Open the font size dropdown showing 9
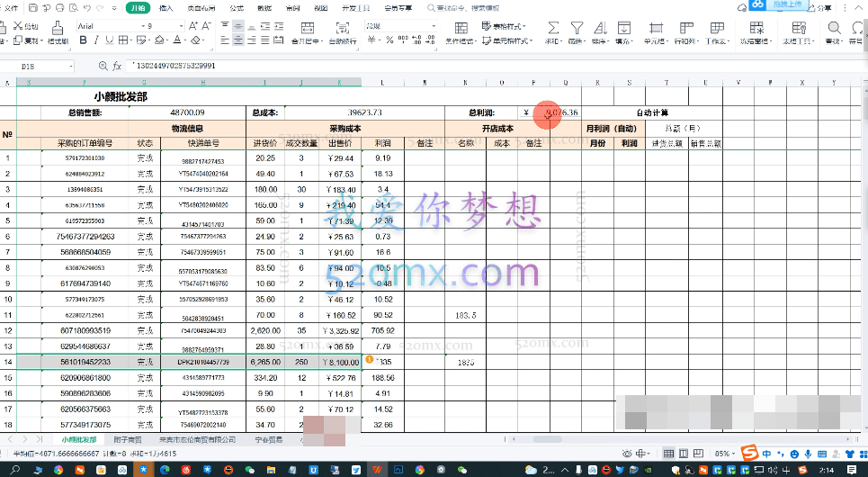Screen dimensions: 868x477 [181, 26]
